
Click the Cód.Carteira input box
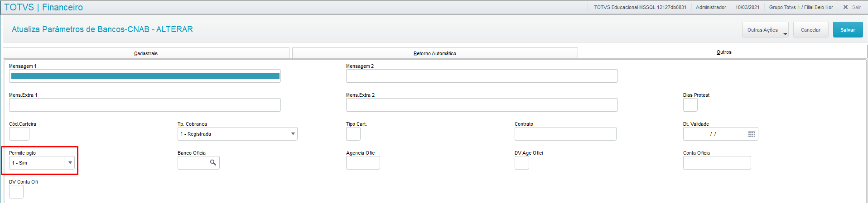click(x=19, y=134)
